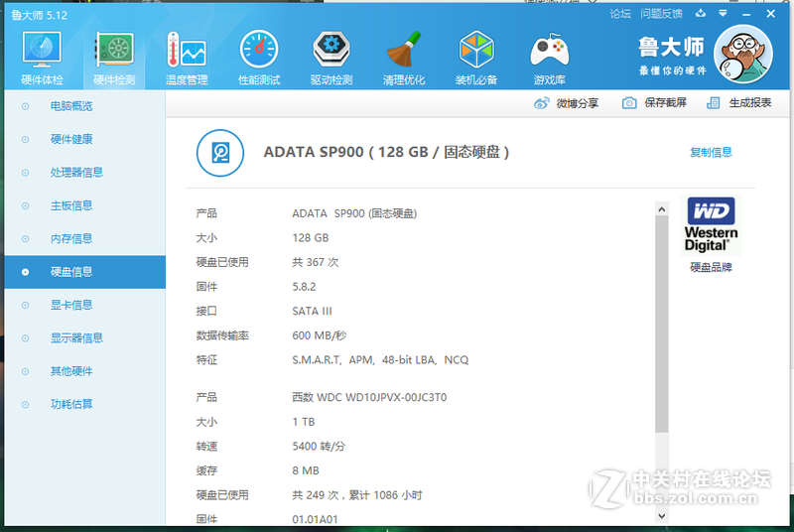Open 硬件体检 hardware checkup icon
The height and width of the screenshot is (532, 794).
point(42,49)
